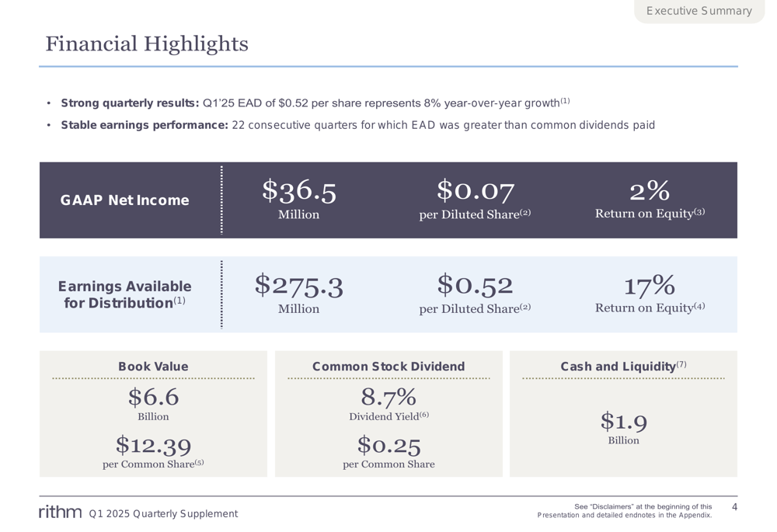Click Earnings Available for Distribution label
Image resolution: width=777 pixels, height=532 pixels.
click(124, 294)
